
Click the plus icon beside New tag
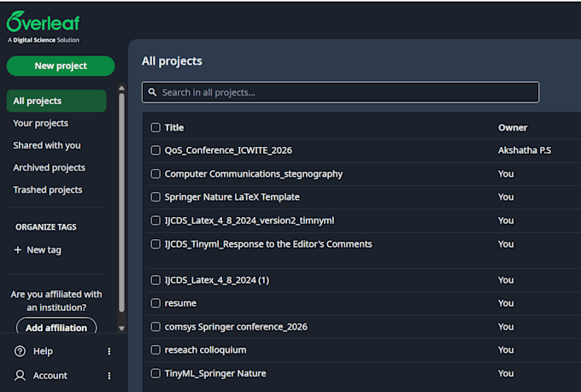[x=17, y=249]
